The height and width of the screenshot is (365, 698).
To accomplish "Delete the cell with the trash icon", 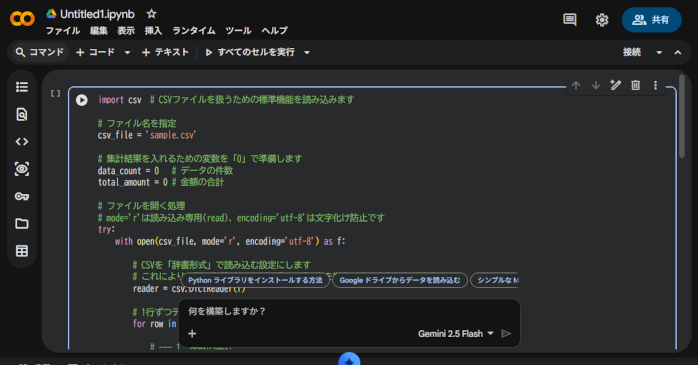I will (x=636, y=85).
